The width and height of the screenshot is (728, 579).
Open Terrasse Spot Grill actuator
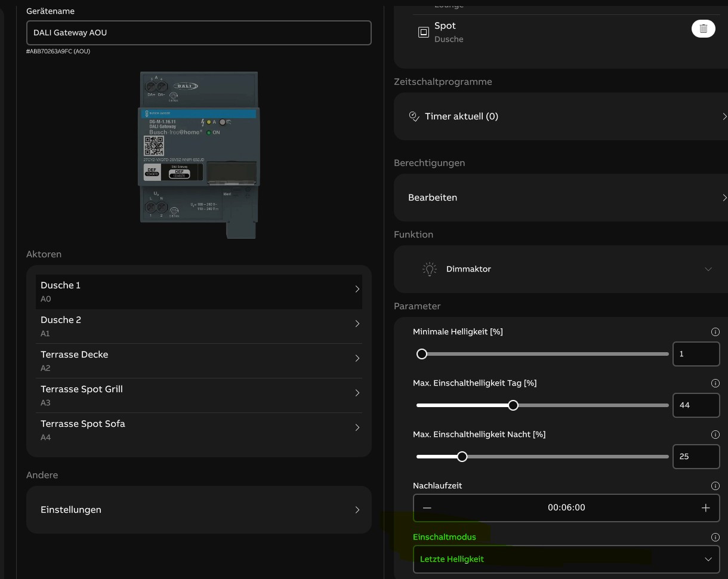199,395
